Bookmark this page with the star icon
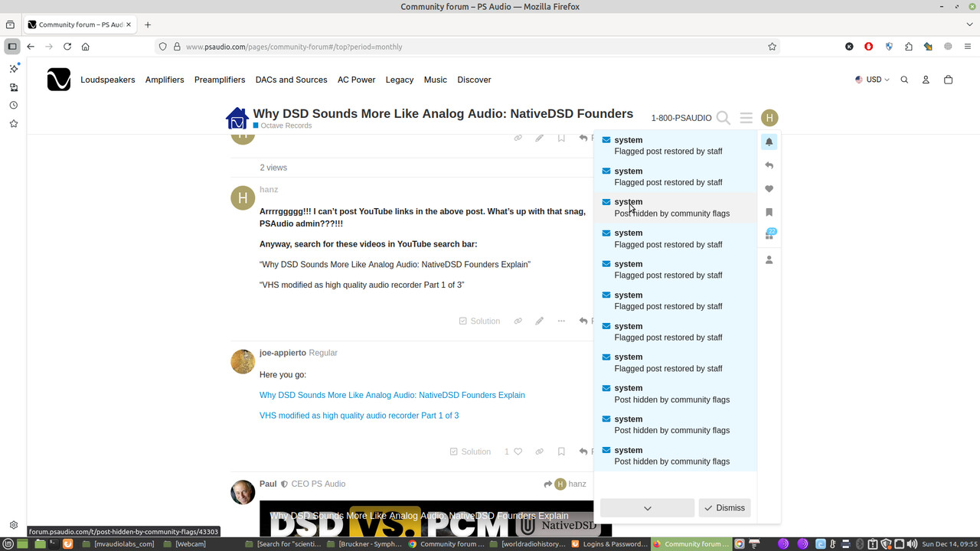 coord(772,47)
